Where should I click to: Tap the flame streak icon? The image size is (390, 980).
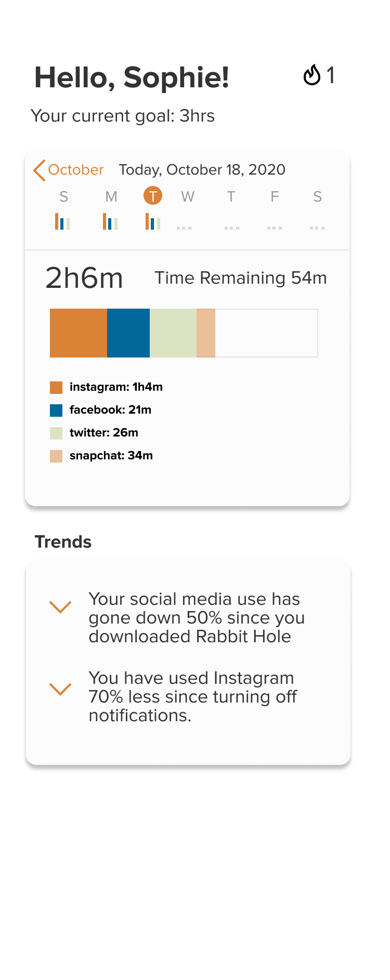coord(312,75)
